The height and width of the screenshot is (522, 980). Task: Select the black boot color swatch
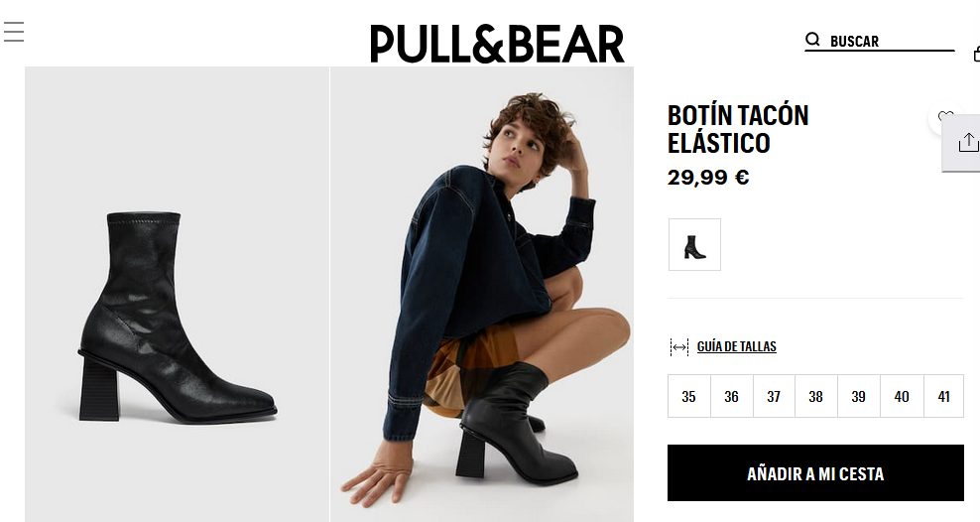(x=694, y=245)
